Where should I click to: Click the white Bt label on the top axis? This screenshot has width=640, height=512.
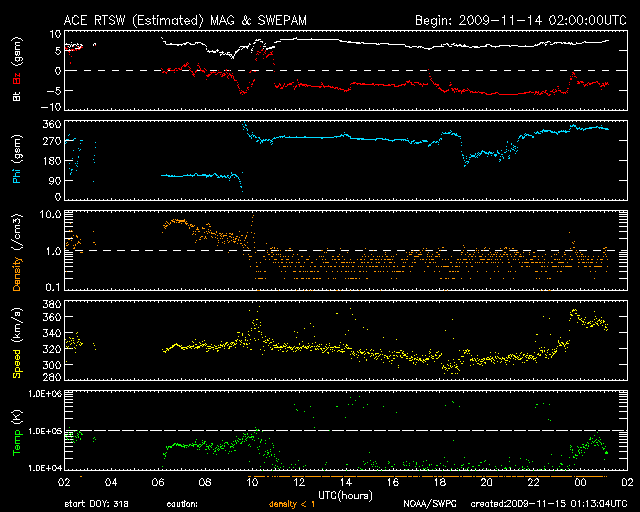(x=16, y=95)
